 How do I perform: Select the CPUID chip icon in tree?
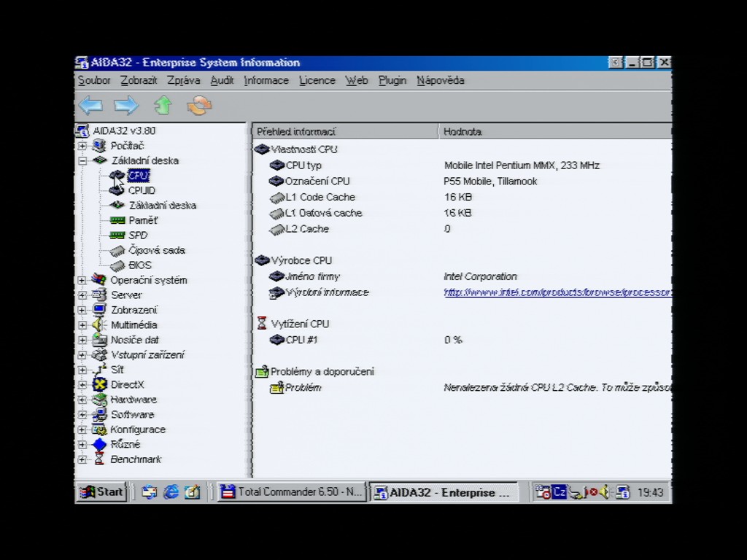coord(117,190)
